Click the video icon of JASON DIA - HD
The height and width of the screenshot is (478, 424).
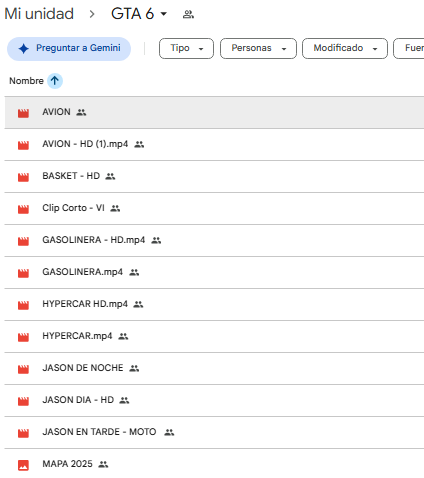coord(23,401)
